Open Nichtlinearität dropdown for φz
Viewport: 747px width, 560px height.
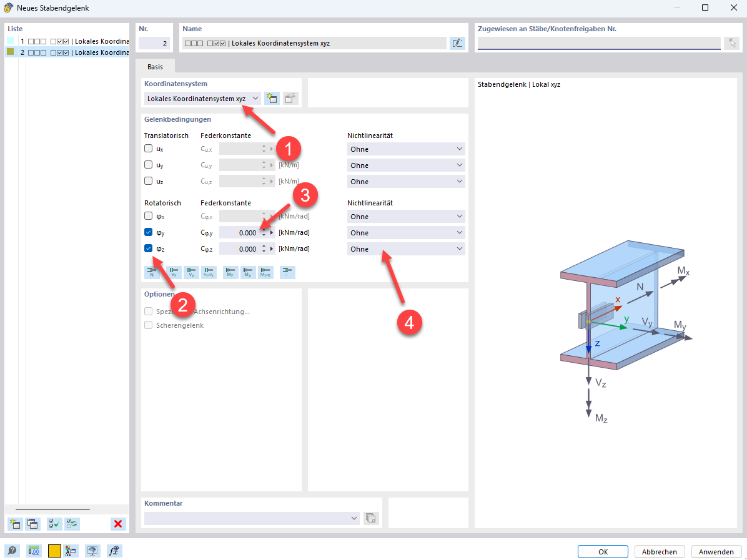tap(406, 249)
